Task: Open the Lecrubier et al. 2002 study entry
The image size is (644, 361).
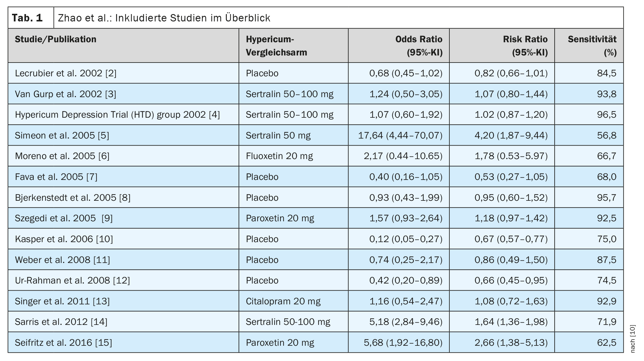Action: (66, 73)
